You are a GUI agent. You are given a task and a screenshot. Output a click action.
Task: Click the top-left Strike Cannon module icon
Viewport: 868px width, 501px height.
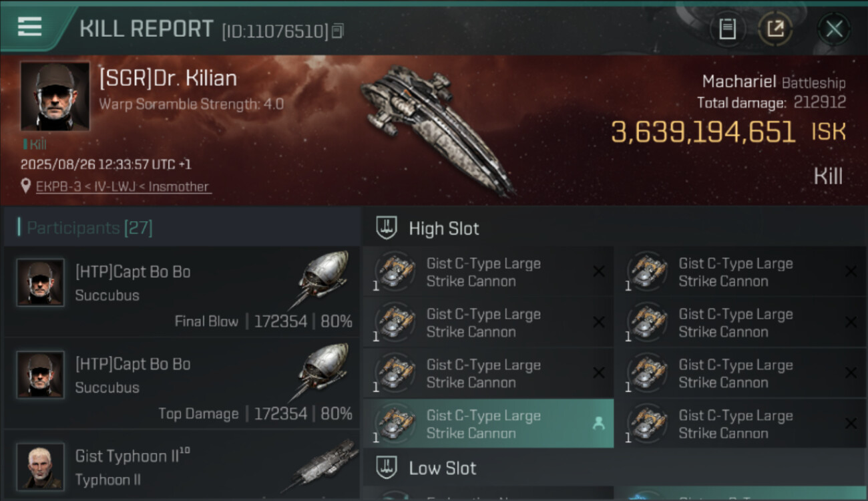[395, 271]
